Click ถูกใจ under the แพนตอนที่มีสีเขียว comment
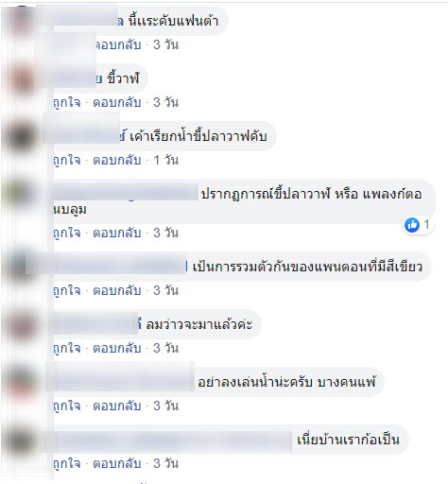The height and width of the screenshot is (484, 448). pos(67,291)
